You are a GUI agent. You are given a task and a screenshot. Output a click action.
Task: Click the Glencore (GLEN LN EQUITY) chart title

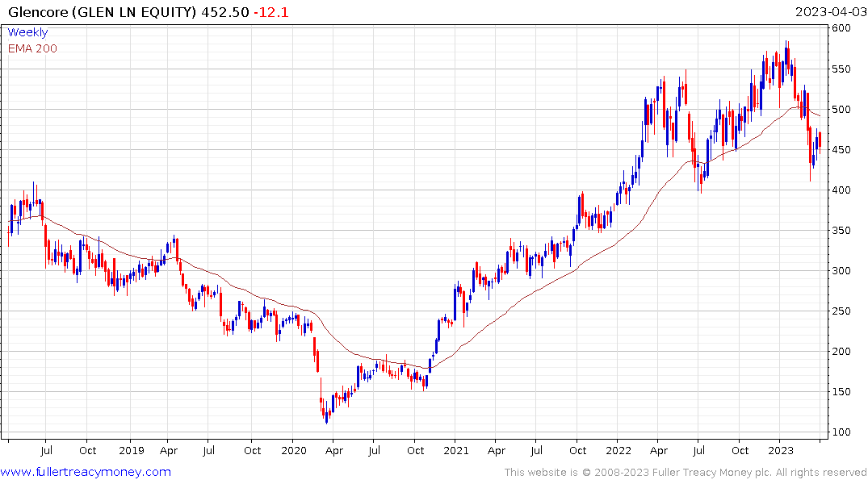(102, 12)
